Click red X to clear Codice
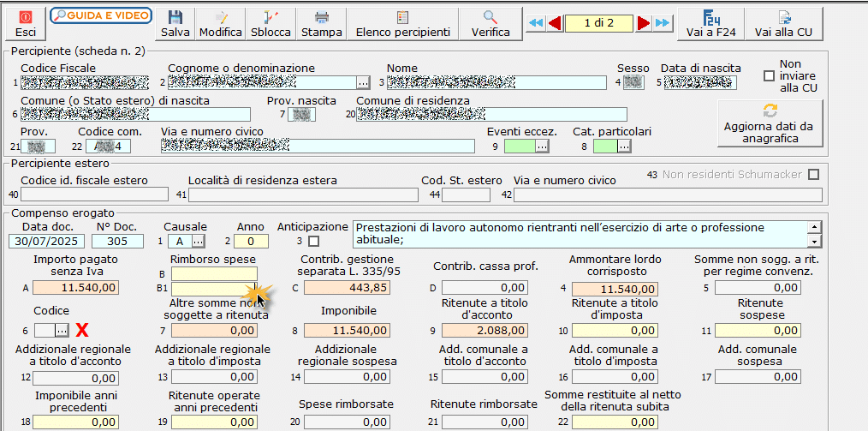Viewport: 868px width, 431px height. (83, 330)
